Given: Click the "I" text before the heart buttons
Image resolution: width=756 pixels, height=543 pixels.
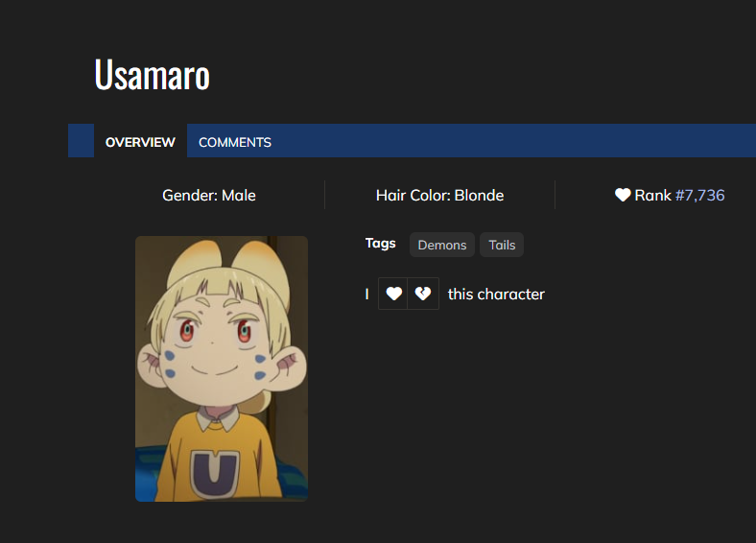Looking at the screenshot, I should (x=366, y=294).
